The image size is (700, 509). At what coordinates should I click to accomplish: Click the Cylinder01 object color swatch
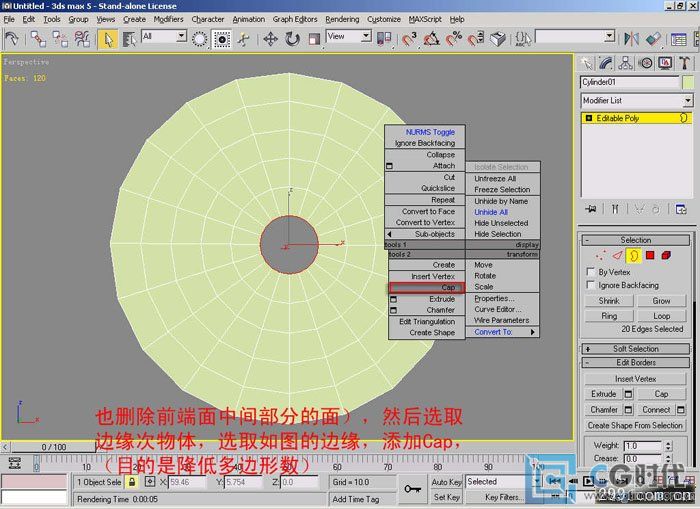pyautogui.click(x=688, y=82)
